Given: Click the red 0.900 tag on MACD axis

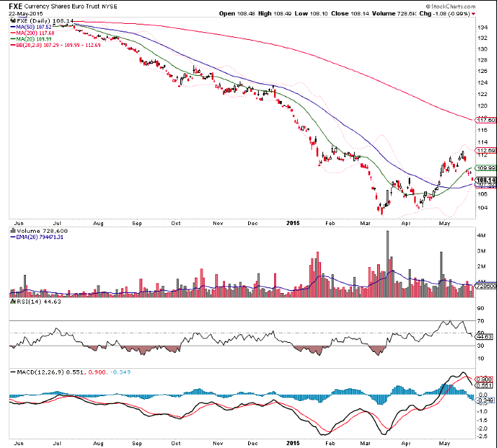Looking at the screenshot, I should click(x=484, y=379).
